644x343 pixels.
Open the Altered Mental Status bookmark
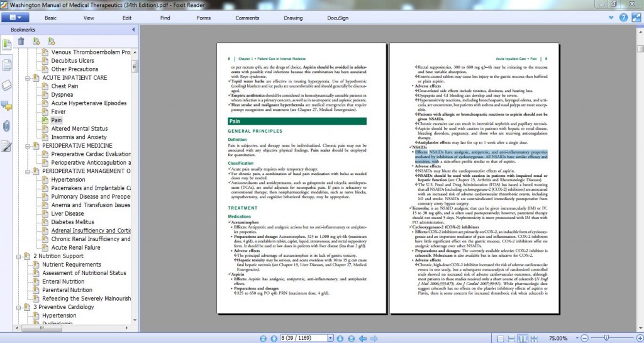click(79, 128)
